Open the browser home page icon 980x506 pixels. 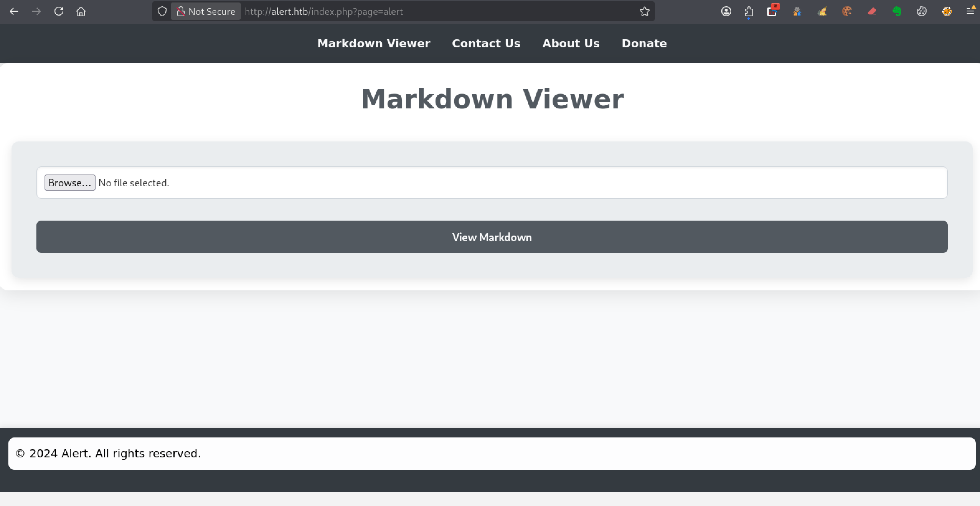coord(81,12)
